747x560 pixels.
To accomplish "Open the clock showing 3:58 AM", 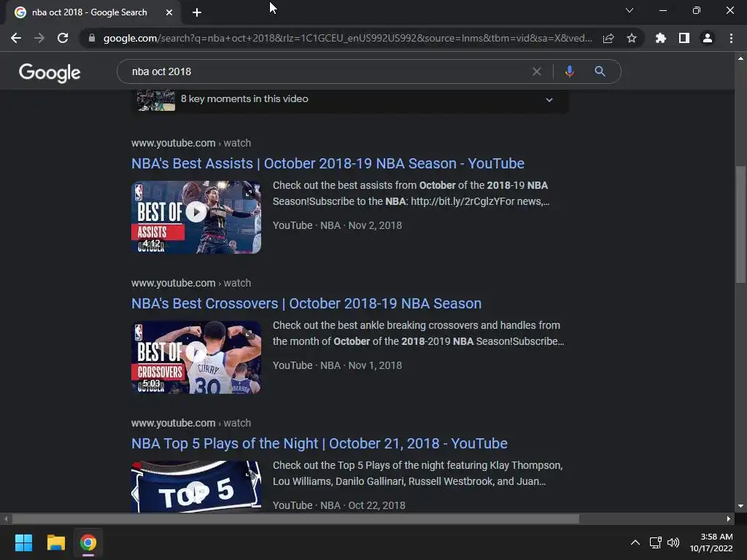I will (x=711, y=542).
